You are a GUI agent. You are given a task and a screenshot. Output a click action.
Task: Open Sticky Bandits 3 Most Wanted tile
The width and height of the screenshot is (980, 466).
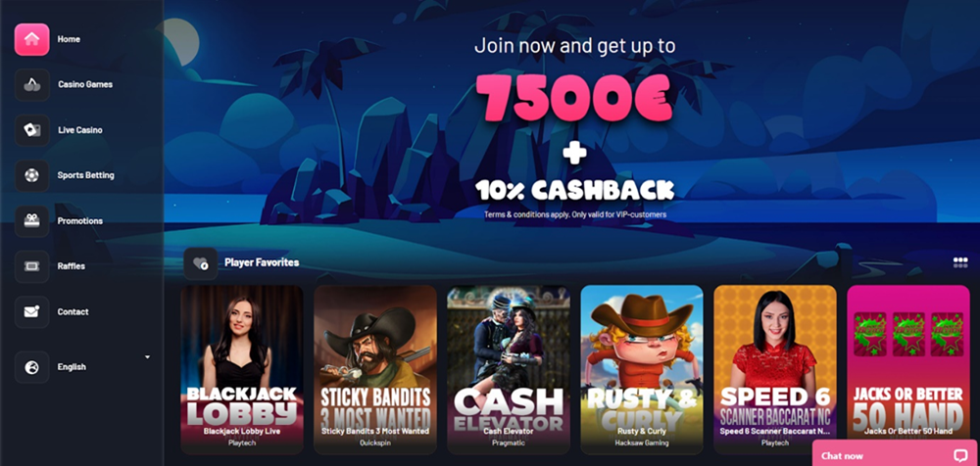[x=375, y=369]
